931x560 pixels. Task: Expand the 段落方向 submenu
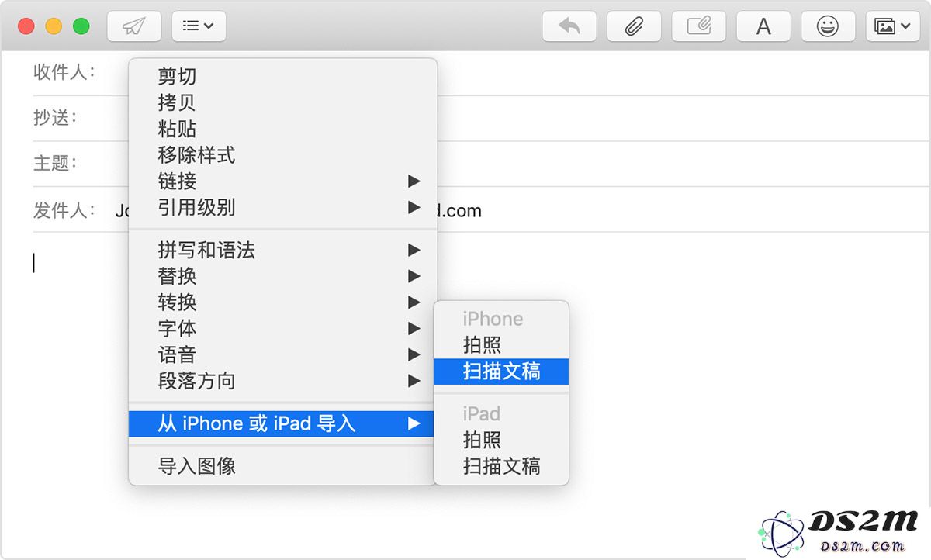click(282, 382)
